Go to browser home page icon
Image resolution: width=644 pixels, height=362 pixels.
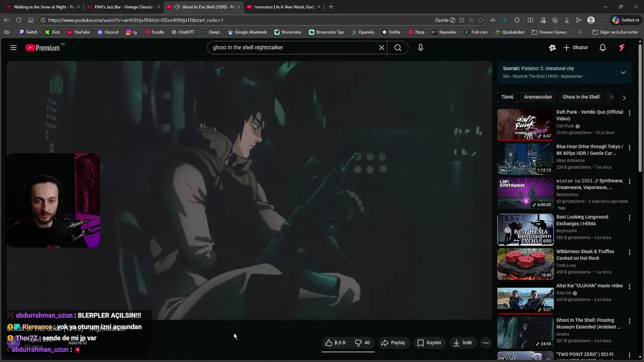tap(31, 20)
